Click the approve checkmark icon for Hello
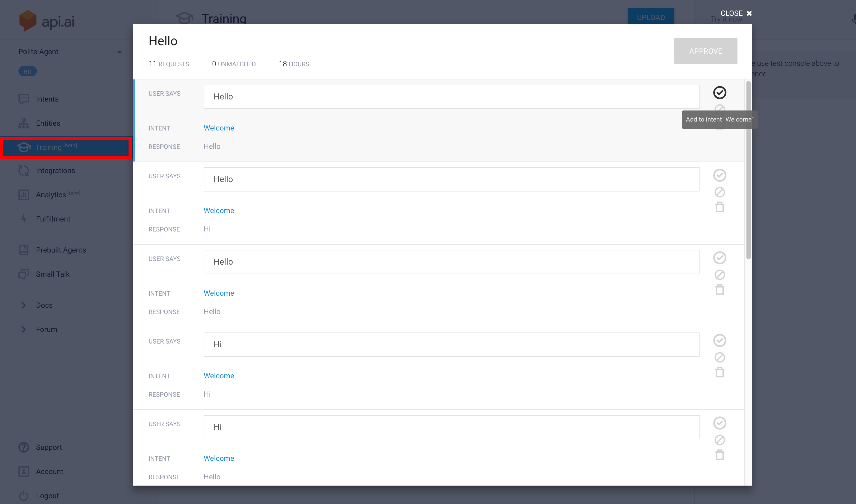 pyautogui.click(x=720, y=93)
